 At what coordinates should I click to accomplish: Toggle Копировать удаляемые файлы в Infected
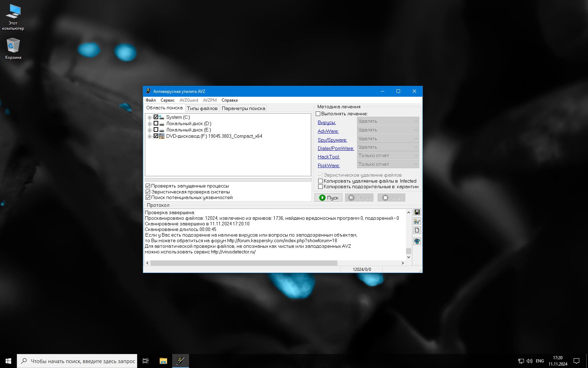320,181
